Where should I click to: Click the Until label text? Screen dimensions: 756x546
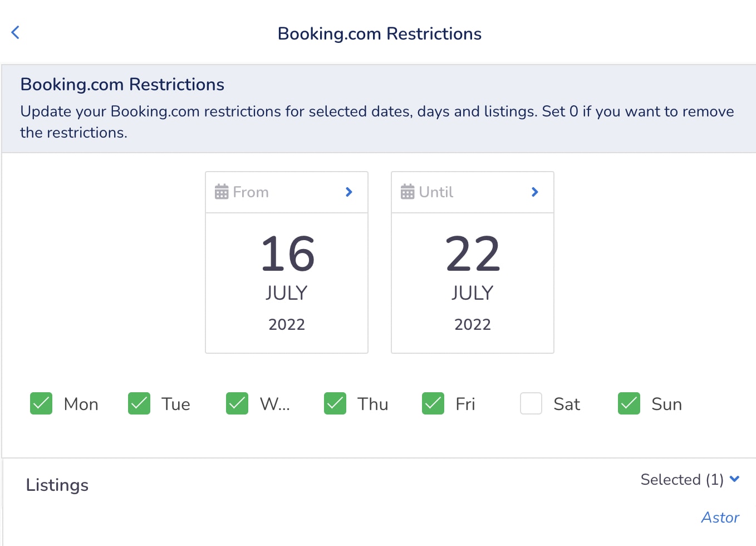pyautogui.click(x=436, y=192)
